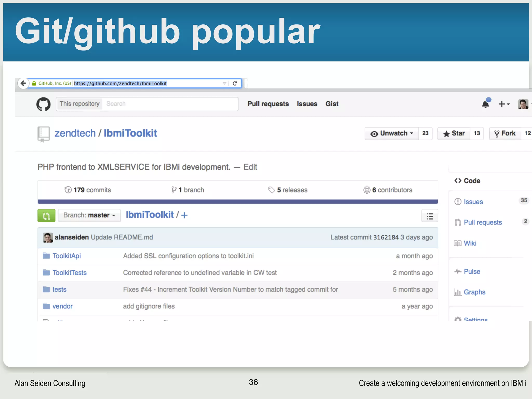Viewport: 532px width, 399px height.
Task: Click alanseiden's commit avatar thumbnail
Action: (48, 237)
